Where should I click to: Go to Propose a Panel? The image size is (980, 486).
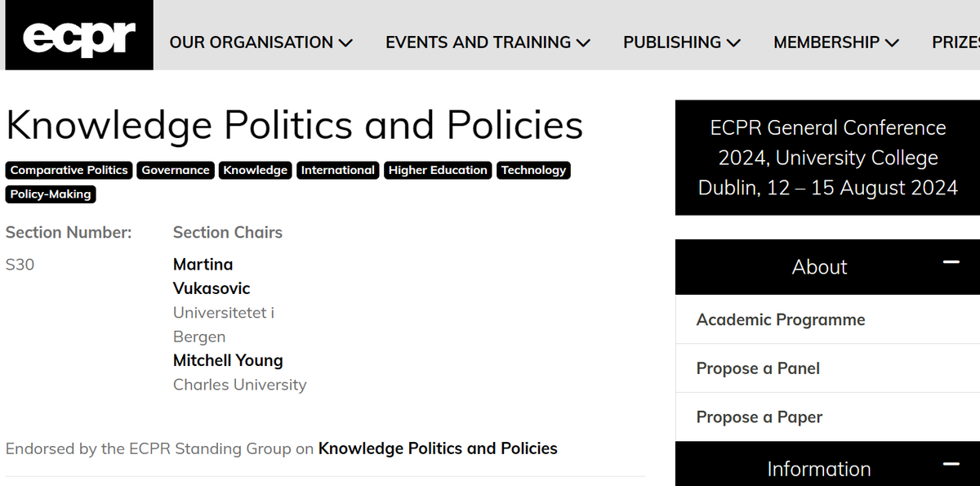click(758, 368)
